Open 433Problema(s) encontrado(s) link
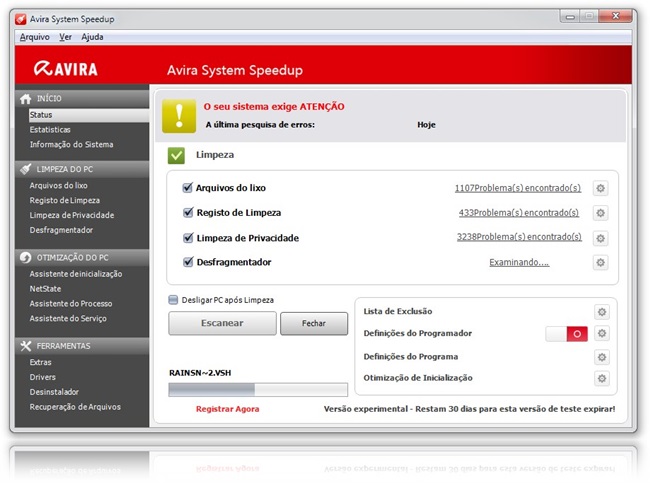The width and height of the screenshot is (650, 483). coord(519,213)
